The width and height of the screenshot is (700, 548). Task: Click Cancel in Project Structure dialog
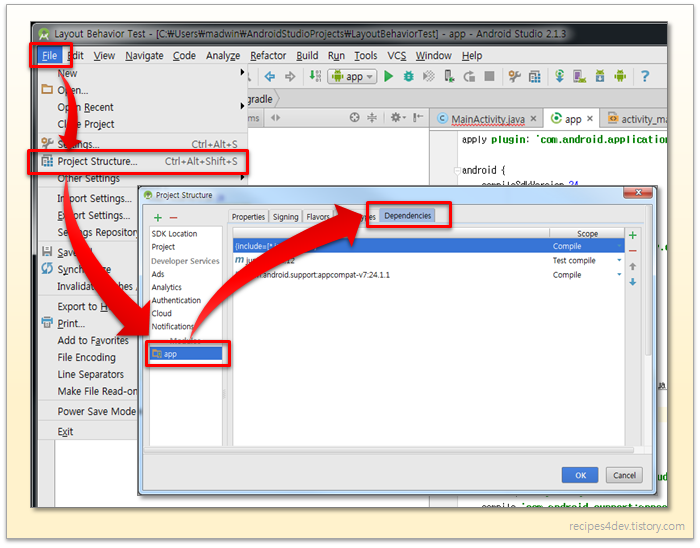click(624, 475)
